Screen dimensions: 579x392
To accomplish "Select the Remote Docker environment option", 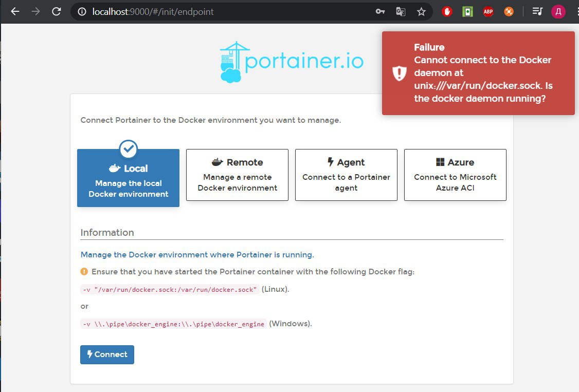I will click(x=237, y=175).
